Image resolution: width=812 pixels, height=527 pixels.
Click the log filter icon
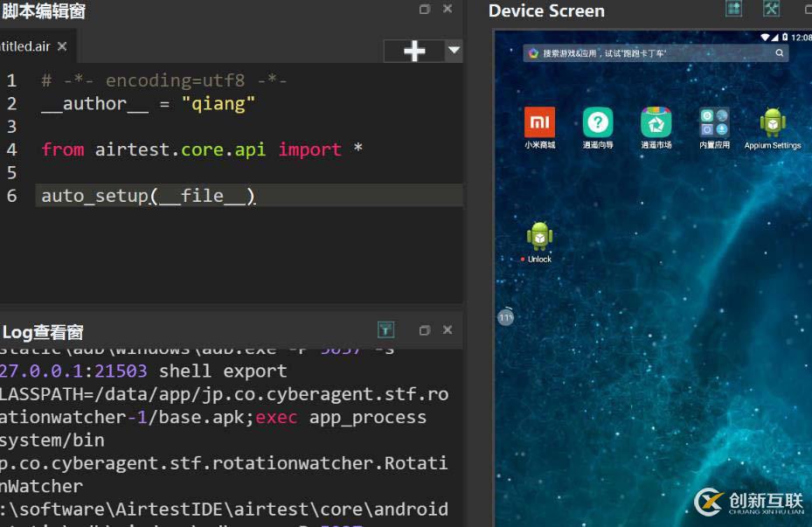click(x=385, y=329)
